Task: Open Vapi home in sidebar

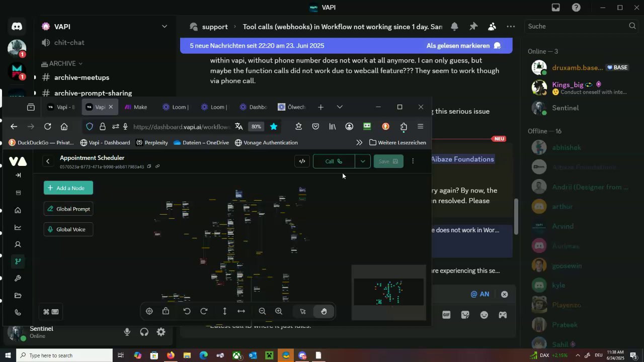Action: click(18, 210)
